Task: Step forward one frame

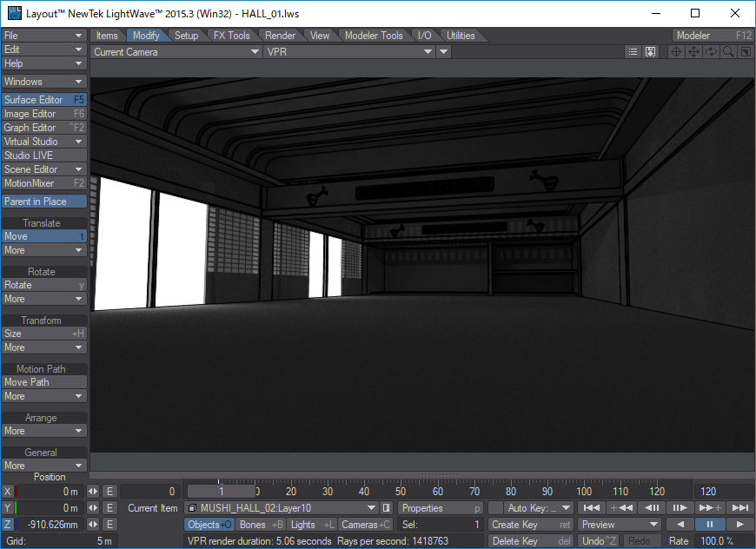Action: click(x=680, y=507)
